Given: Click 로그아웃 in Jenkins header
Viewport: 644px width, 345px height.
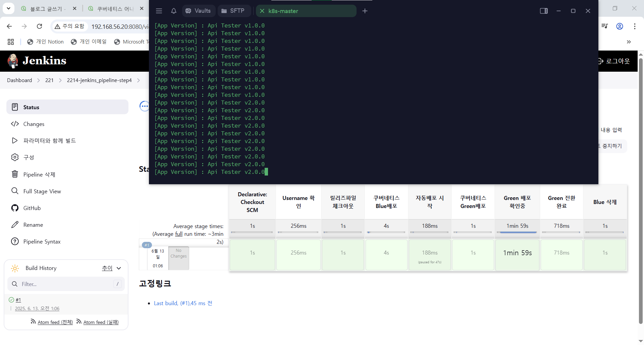Looking at the screenshot, I should click(614, 61).
